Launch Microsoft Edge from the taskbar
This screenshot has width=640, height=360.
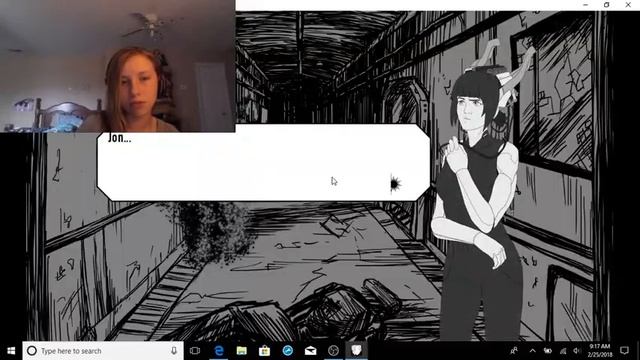219,351
